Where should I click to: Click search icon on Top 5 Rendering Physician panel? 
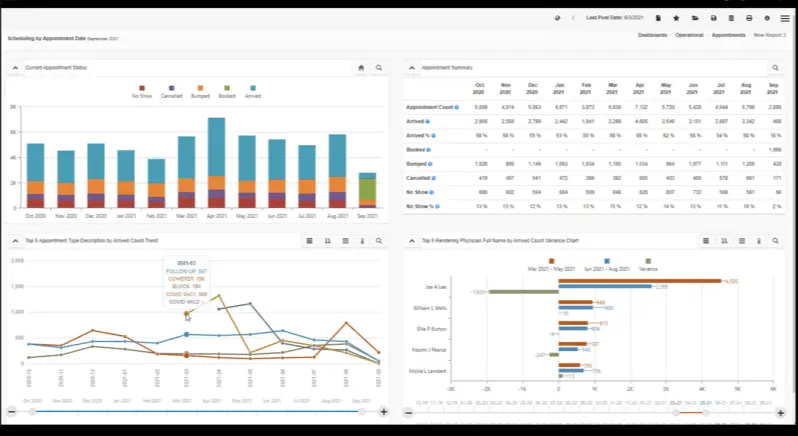[x=775, y=241]
